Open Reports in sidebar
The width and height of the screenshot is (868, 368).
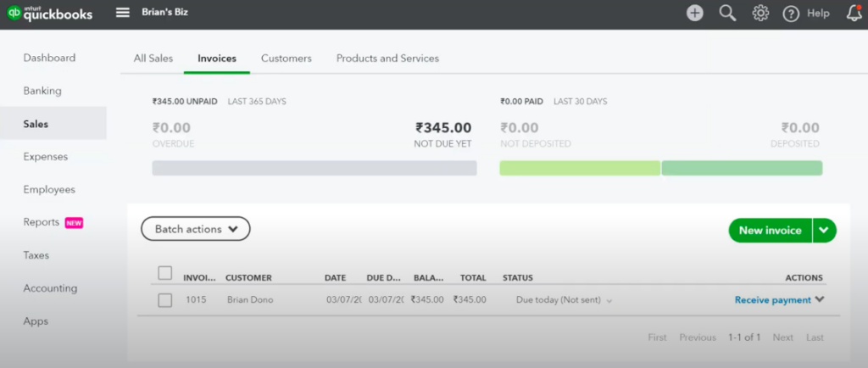(x=41, y=222)
